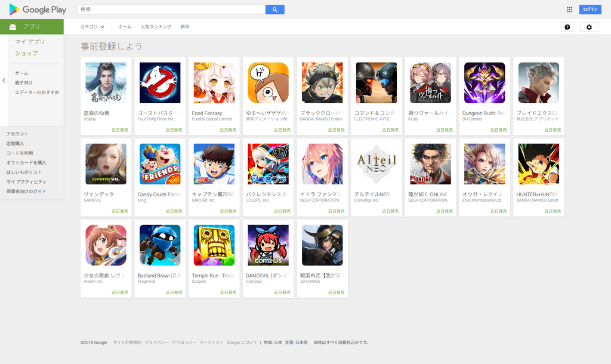Click the blue search magnifier button
This screenshot has width=611, height=364.
point(274,10)
